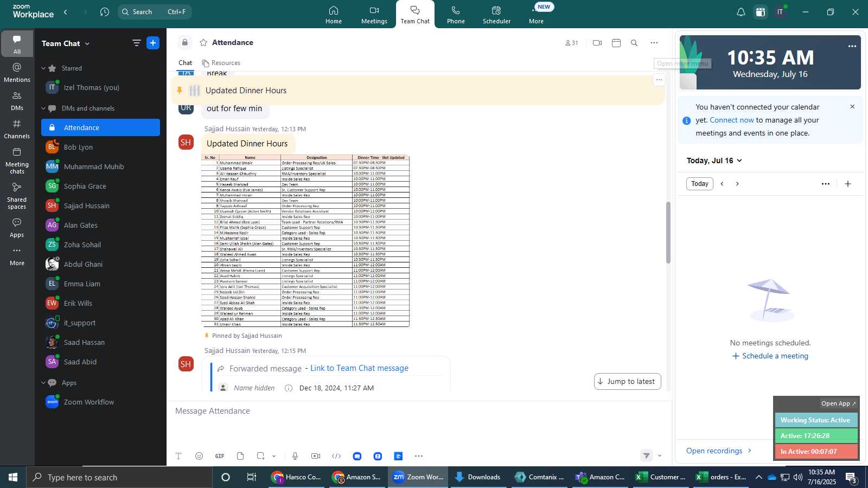Collapse the DMs and channels section
The width and height of the screenshot is (868, 488).
[43, 108]
